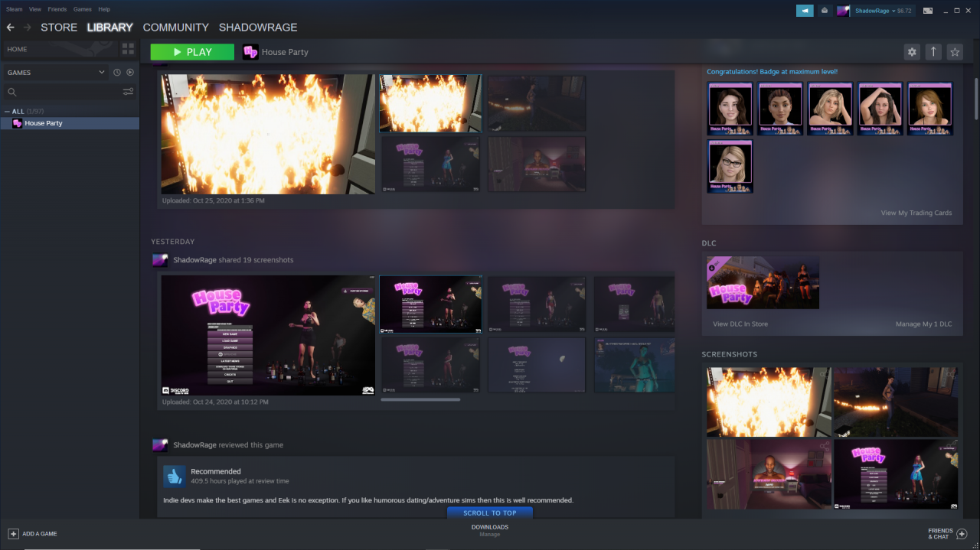The image size is (980, 550).
Task: Open the inbox envelope notifications icon
Action: (825, 11)
